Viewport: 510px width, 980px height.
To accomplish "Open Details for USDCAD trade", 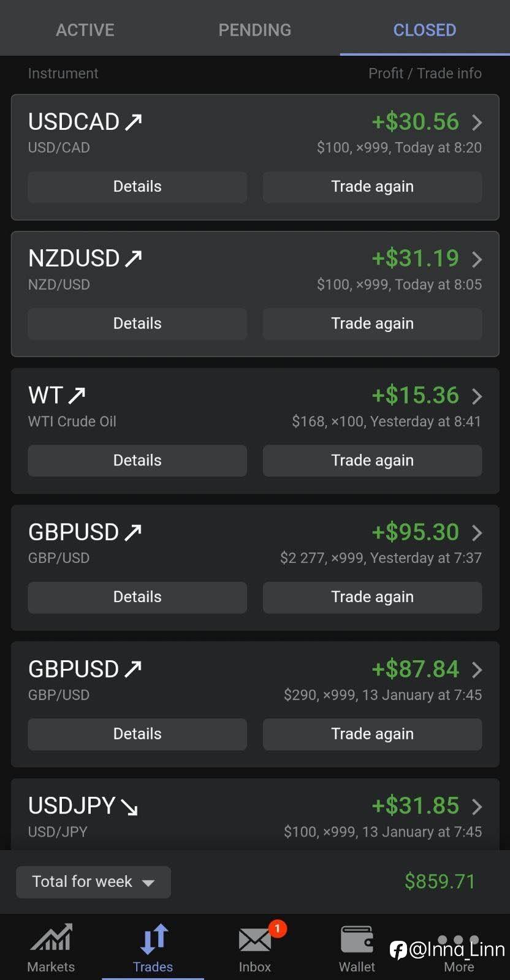I will click(x=137, y=187).
